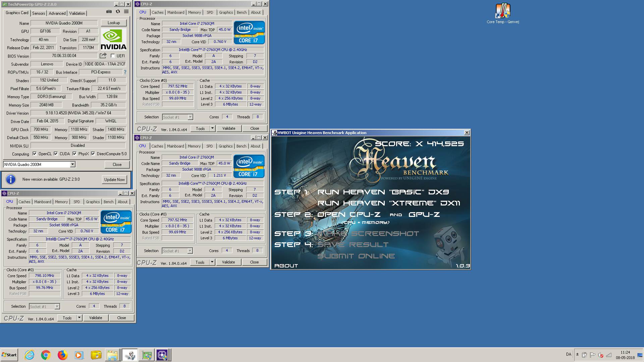The width and height of the screenshot is (644, 362).
Task: Click the yellow camera icon in the taskbar
Action: [x=96, y=355]
